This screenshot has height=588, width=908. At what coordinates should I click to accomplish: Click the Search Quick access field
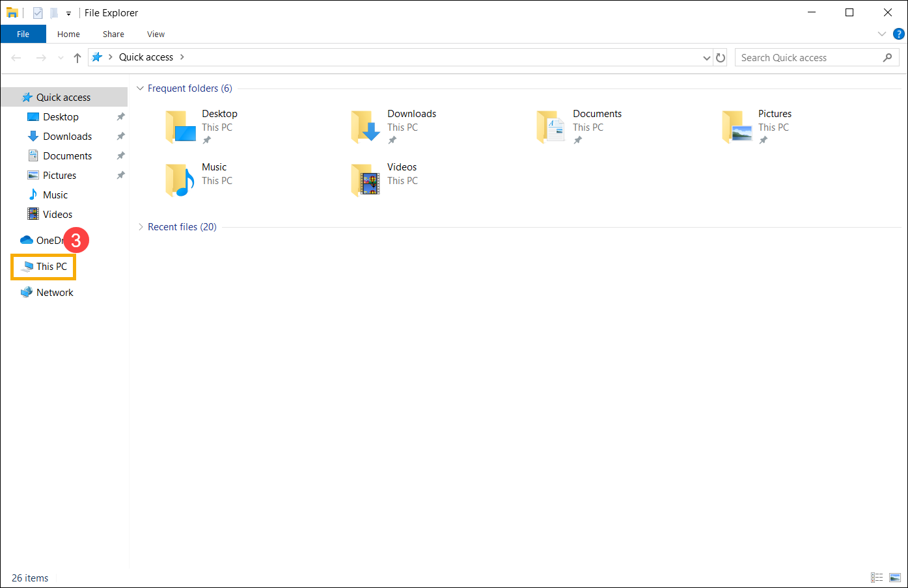(x=817, y=58)
